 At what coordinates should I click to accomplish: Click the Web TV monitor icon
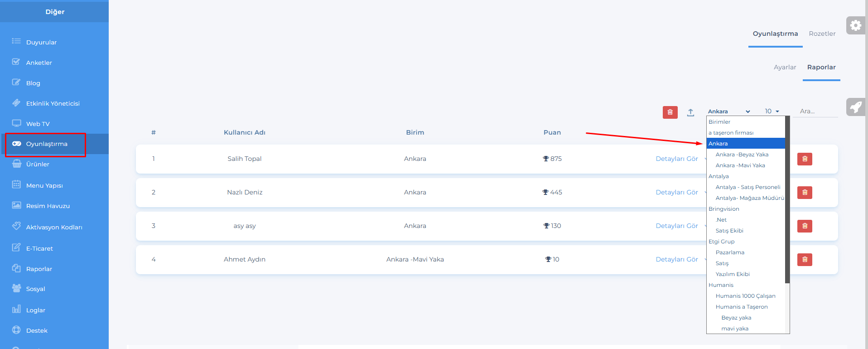tap(17, 123)
